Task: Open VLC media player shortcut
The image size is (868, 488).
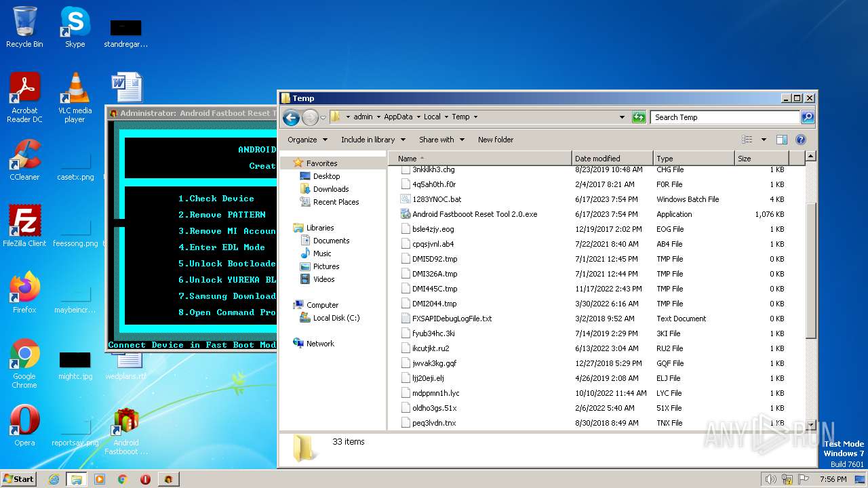Action: point(75,98)
